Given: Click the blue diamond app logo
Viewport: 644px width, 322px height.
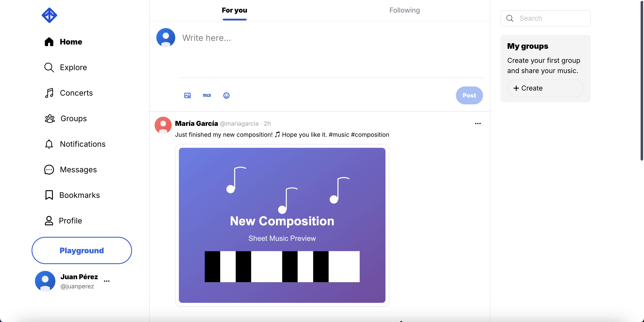Looking at the screenshot, I should 49,15.
